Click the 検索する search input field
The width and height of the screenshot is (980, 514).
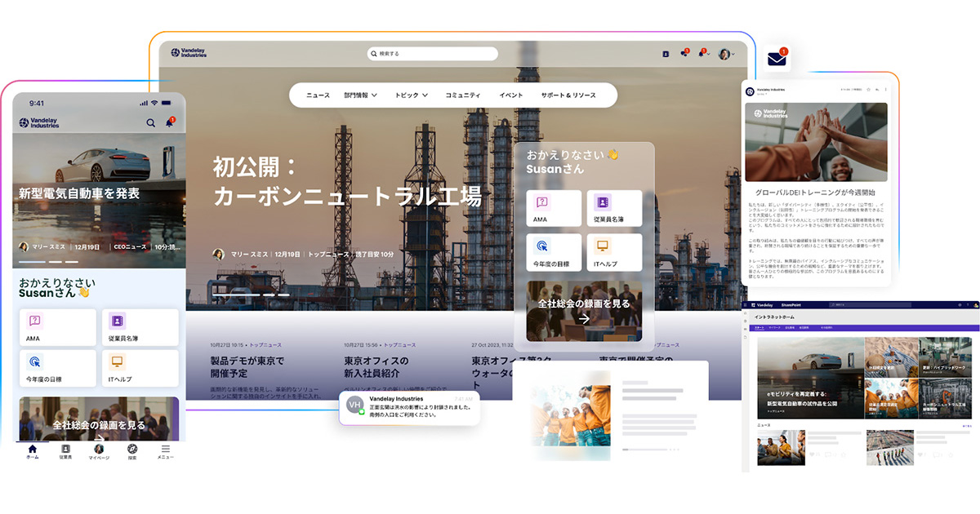[431, 54]
